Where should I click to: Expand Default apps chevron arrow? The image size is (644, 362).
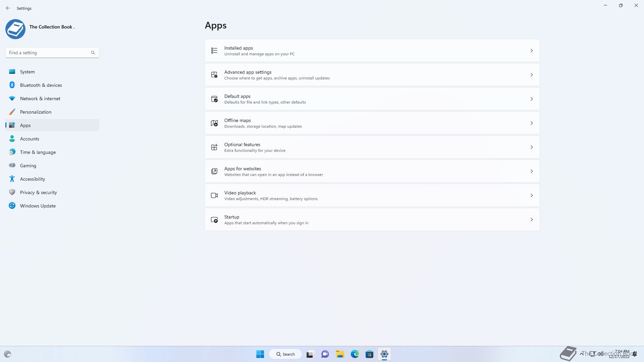531,99
